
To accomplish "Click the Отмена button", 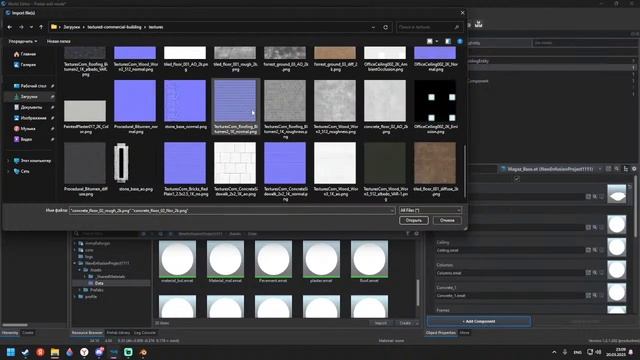I will pyautogui.click(x=447, y=220).
